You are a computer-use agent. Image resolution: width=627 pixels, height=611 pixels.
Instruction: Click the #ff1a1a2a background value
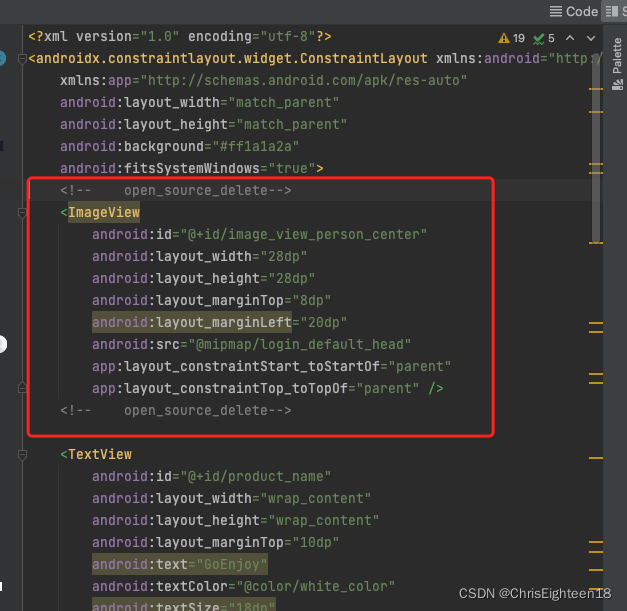[256, 146]
